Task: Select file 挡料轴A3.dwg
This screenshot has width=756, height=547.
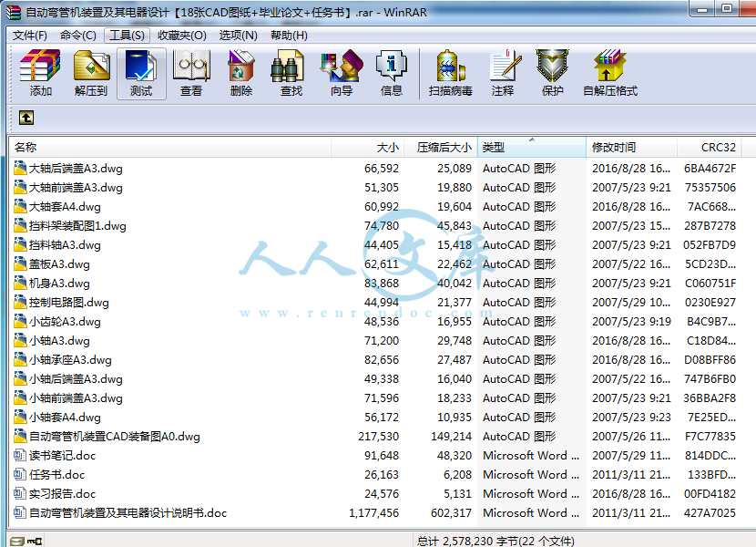Action: (x=65, y=244)
